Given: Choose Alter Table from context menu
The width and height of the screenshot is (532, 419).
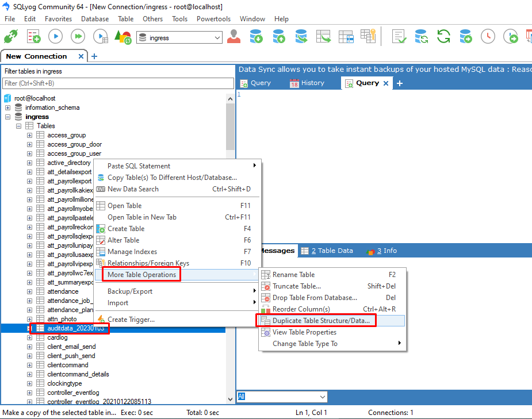Looking at the screenshot, I should pyautogui.click(x=177, y=240).
